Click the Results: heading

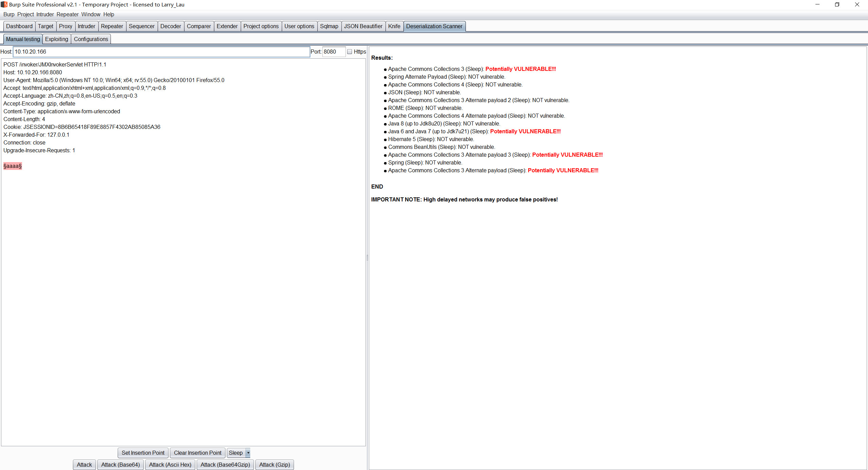click(382, 58)
